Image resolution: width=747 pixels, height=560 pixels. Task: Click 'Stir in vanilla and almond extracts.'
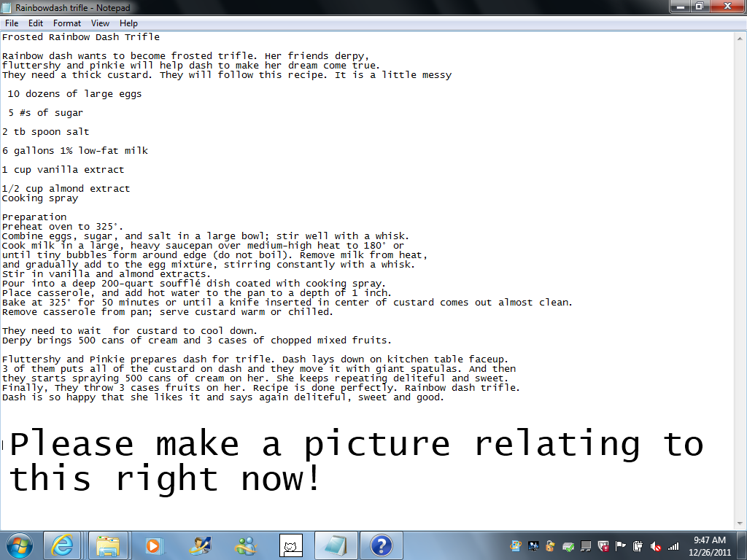point(107,274)
